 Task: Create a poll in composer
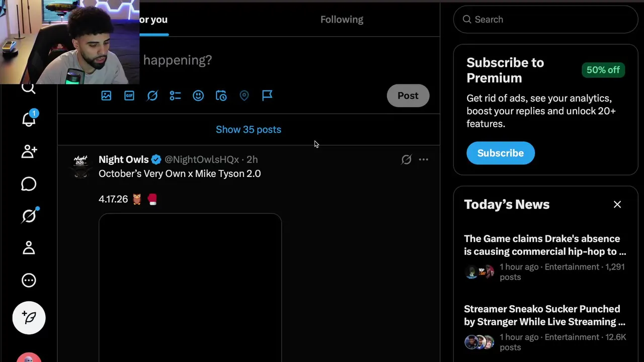click(x=175, y=96)
